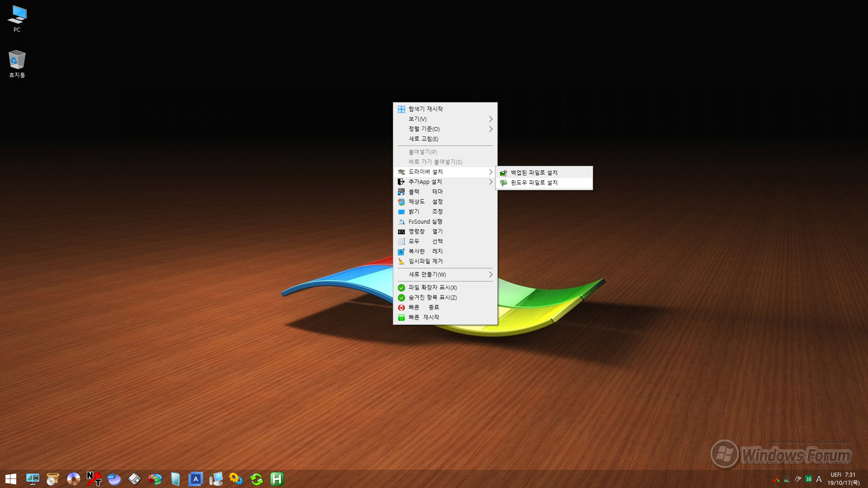Image resolution: width=868 pixels, height=488 pixels.
Task: Expand the 추가App 설치 submenu arrow
Action: click(491, 182)
